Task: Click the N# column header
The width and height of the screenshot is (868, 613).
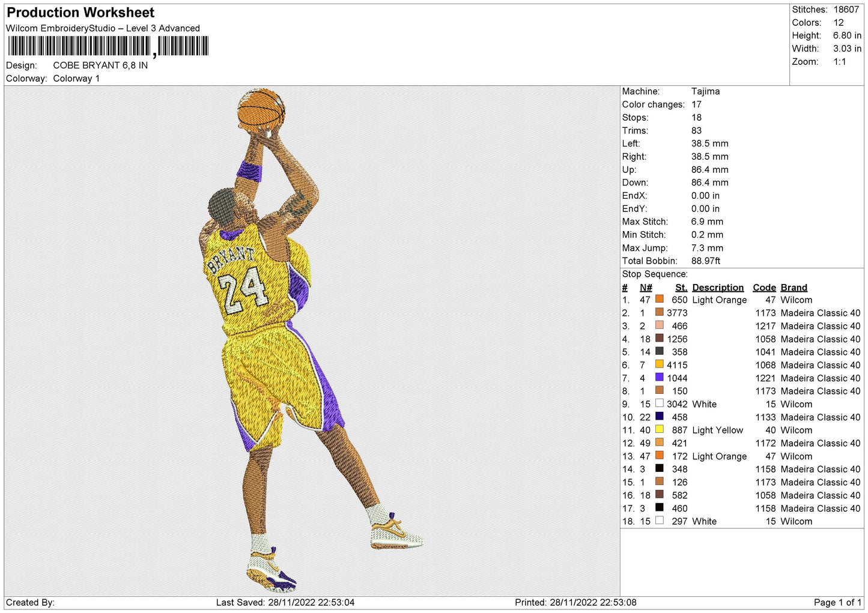Action: (646, 288)
